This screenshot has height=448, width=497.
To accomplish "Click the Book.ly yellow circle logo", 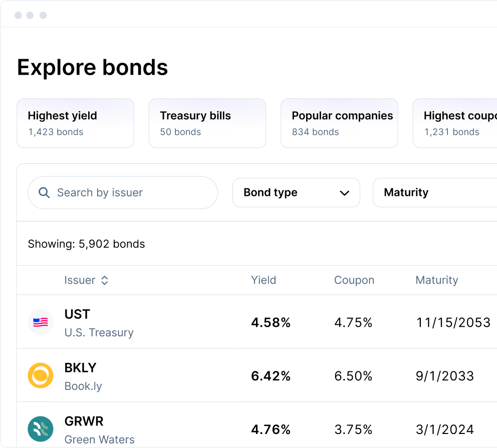I will click(41, 376).
